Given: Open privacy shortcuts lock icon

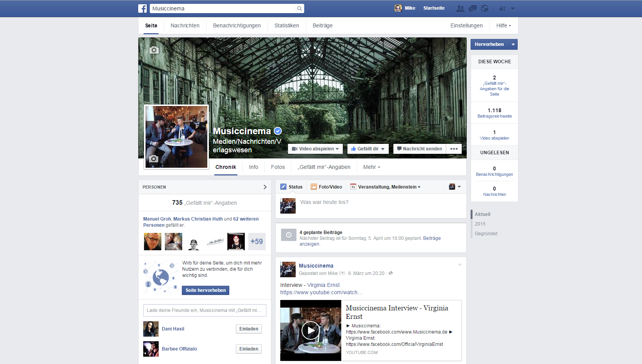Looking at the screenshot, I should point(502,8).
